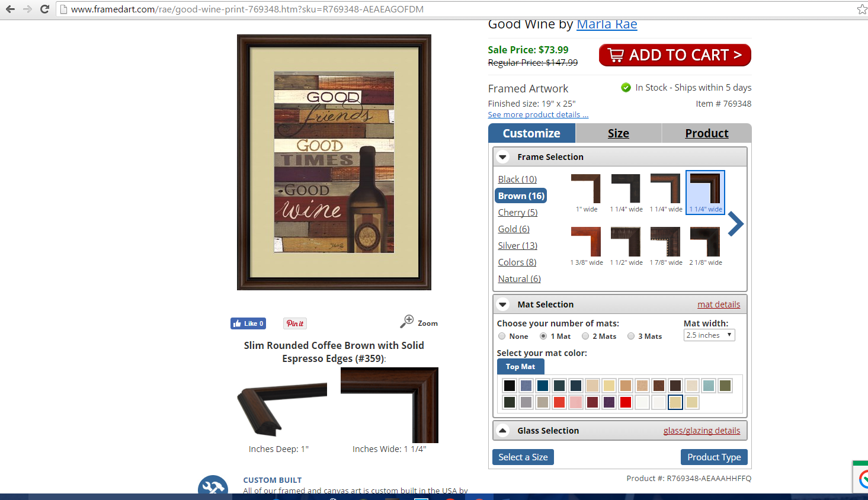The image size is (868, 500).
Task: Click the Zoom magnifier icon
Action: tap(407, 321)
